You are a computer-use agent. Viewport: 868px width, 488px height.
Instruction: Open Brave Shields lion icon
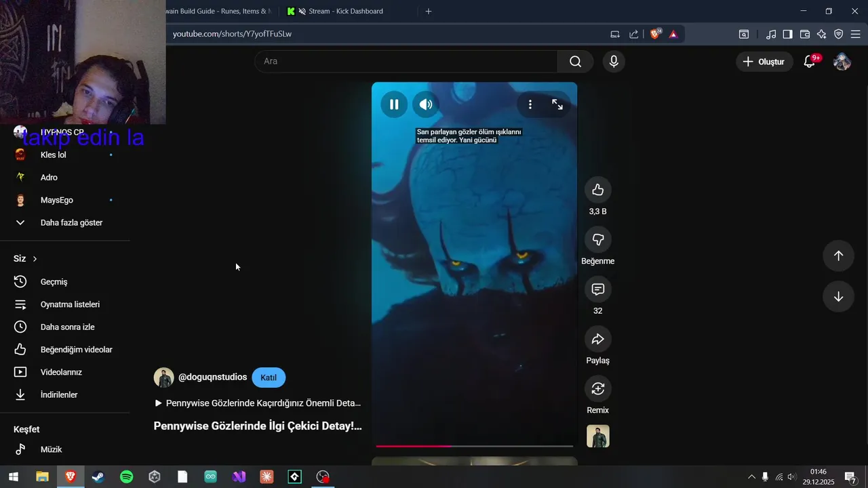[x=655, y=34]
